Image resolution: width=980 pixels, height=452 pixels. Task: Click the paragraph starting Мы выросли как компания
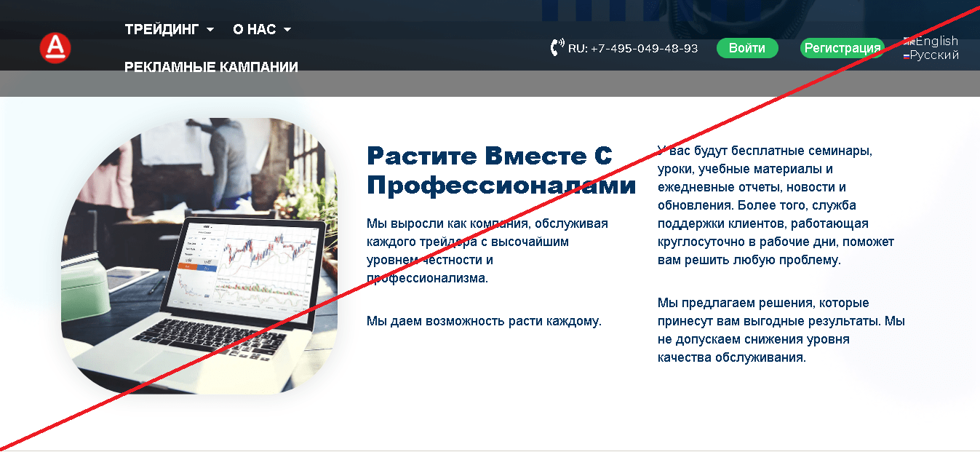point(487,250)
